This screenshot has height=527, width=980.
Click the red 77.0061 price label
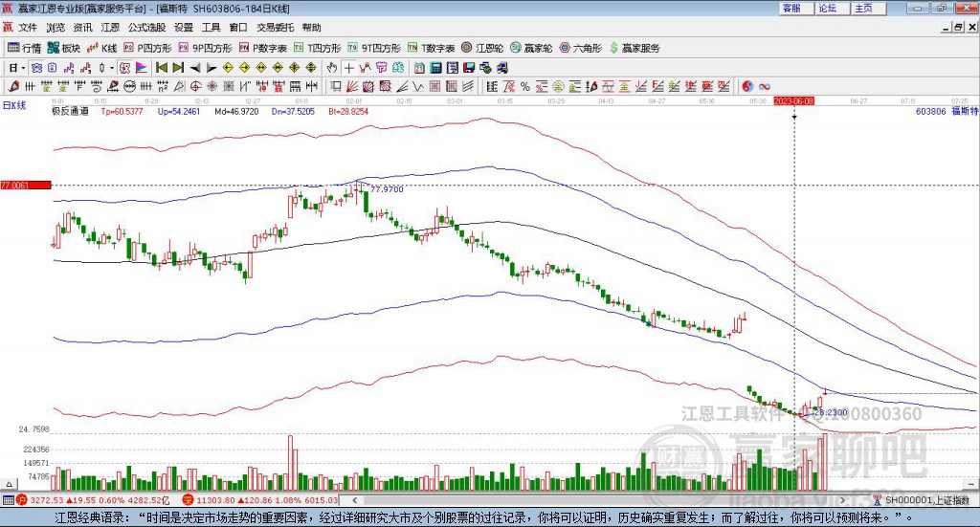[26, 185]
